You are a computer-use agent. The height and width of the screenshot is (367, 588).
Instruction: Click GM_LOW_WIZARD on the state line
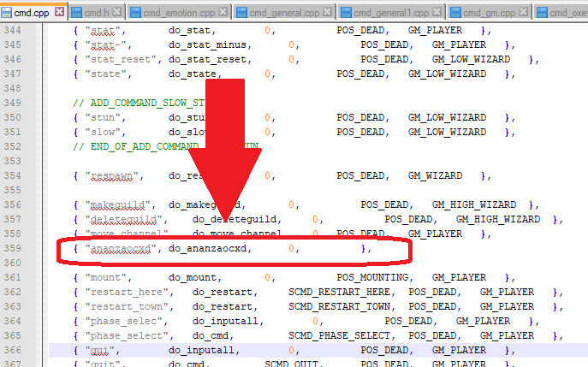pos(447,74)
